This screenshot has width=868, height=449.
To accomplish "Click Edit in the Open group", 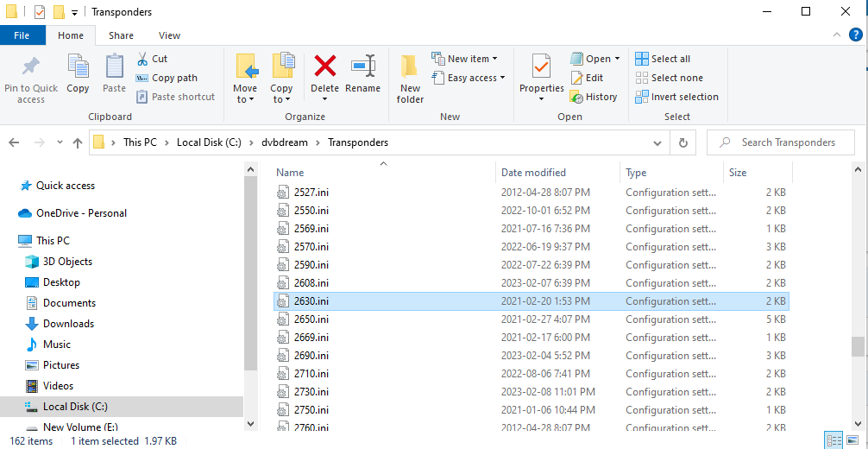I will click(587, 79).
